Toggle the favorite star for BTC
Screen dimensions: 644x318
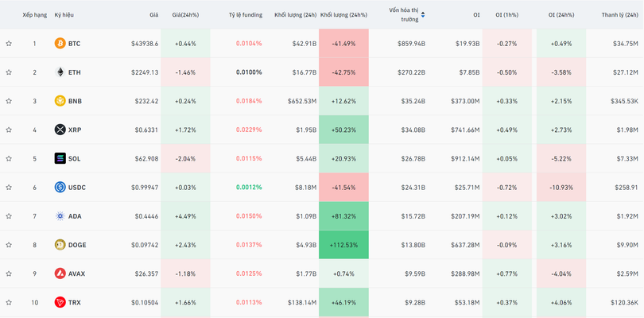click(x=9, y=44)
